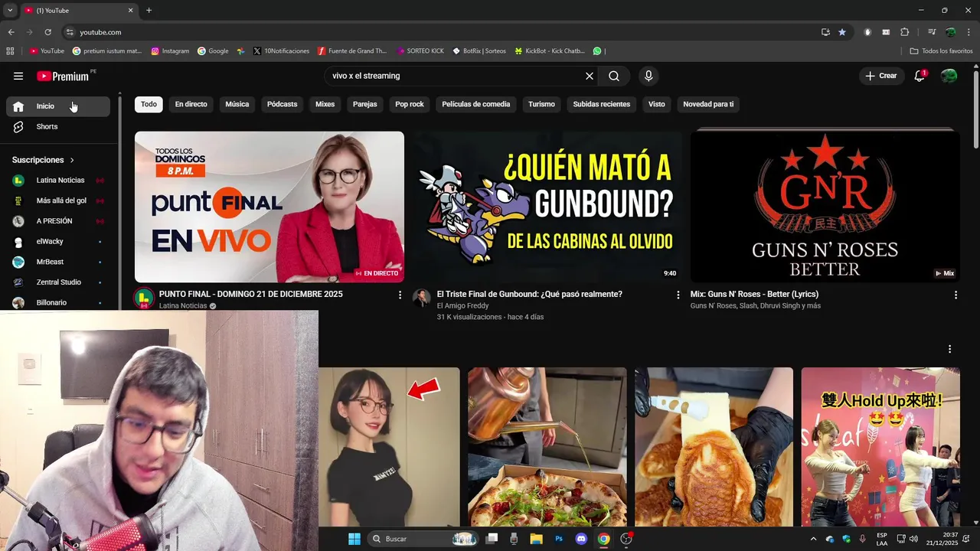Viewport: 980px width, 551px height.
Task: Click the address bar URL youtube.com
Action: (x=100, y=32)
